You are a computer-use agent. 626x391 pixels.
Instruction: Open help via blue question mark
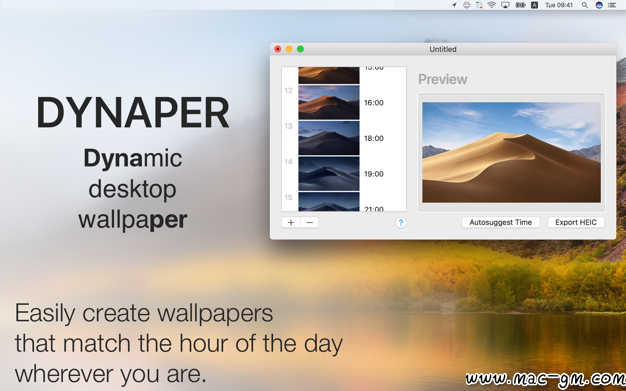tap(400, 222)
